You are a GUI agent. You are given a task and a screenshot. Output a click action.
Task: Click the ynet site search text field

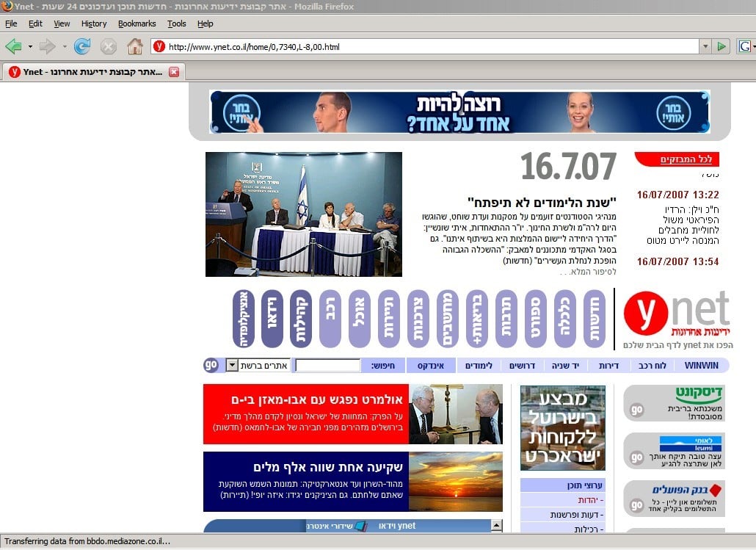[x=327, y=365]
